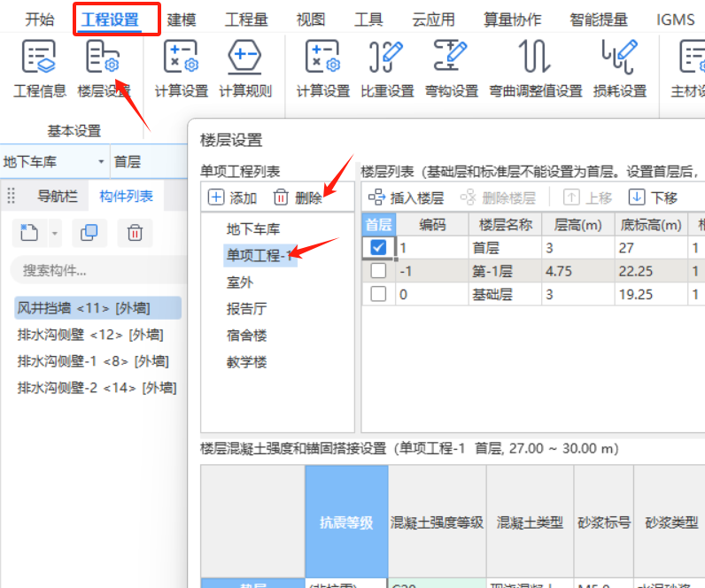Select 单项工程-1 in project list
Screen dimensions: 705x588
pyautogui.click(x=260, y=255)
